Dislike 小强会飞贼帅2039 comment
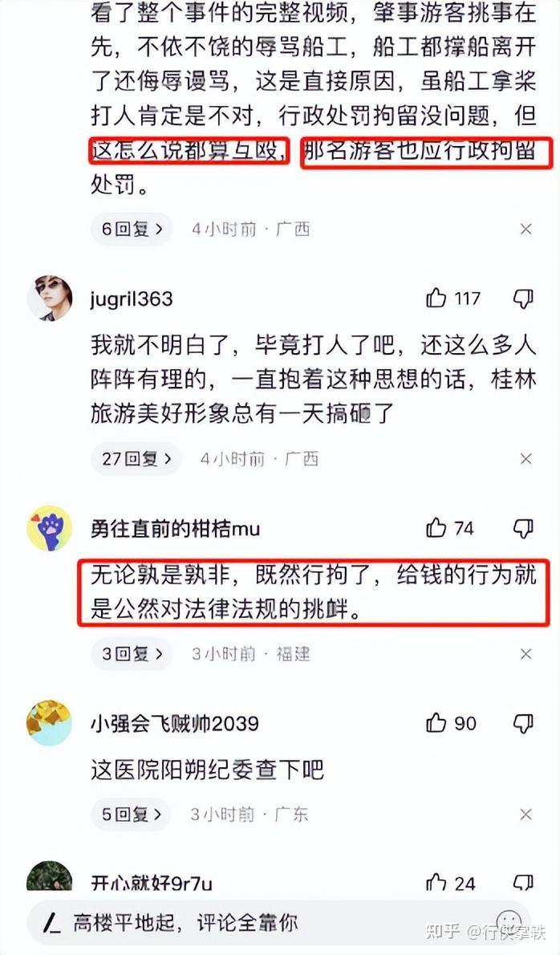This screenshot has height=955, width=560. 523,724
